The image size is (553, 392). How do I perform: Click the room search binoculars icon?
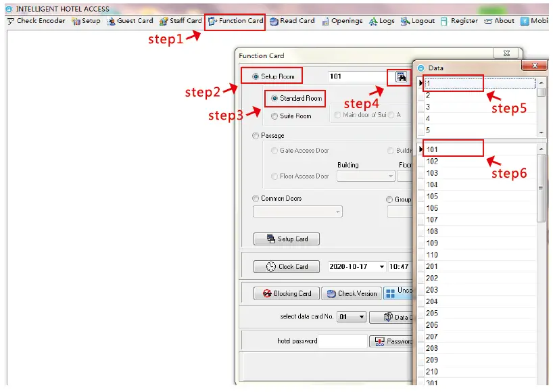(x=401, y=77)
